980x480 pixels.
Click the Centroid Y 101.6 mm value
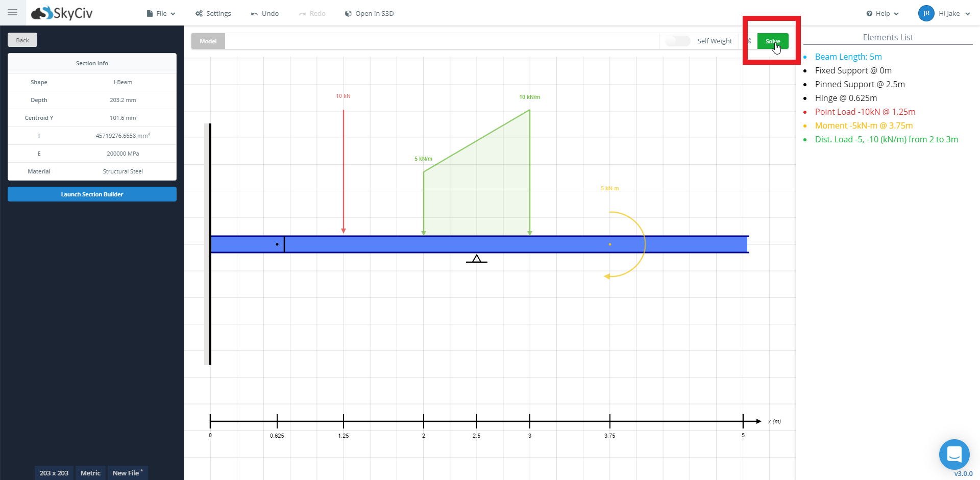coord(123,118)
